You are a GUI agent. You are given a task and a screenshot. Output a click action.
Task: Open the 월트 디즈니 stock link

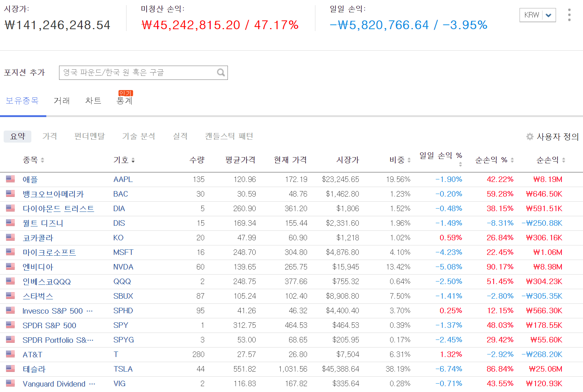tap(43, 223)
